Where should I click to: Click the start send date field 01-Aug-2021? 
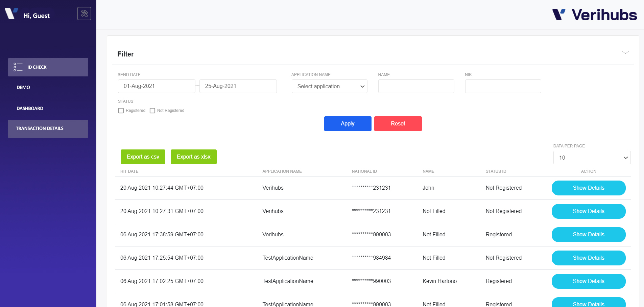(x=157, y=86)
